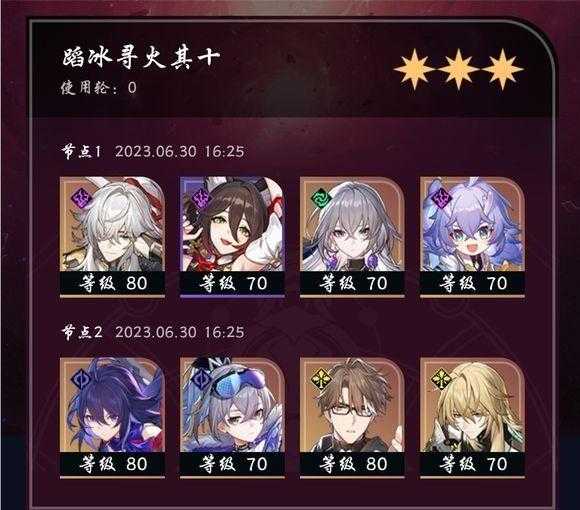Image resolution: width=580 pixels, height=510 pixels.
Task: Select the goggles-wearing gray-haired character portrait
Action: [x=232, y=418]
